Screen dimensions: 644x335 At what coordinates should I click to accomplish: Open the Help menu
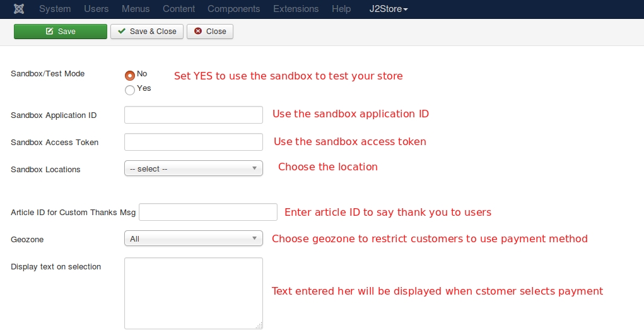pos(341,9)
